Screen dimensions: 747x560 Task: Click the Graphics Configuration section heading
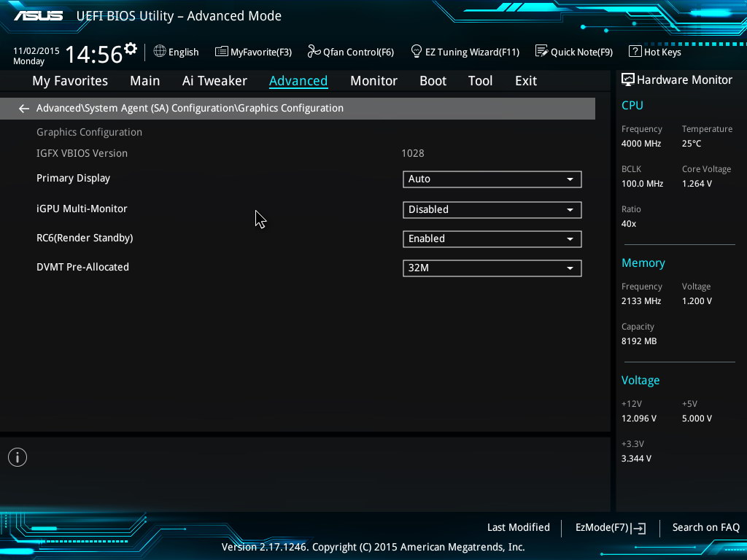[x=90, y=133]
